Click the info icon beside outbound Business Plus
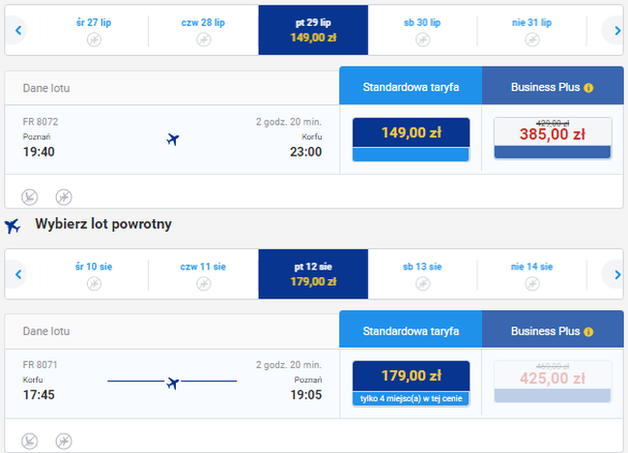Image resolution: width=628 pixels, height=453 pixels. [589, 88]
